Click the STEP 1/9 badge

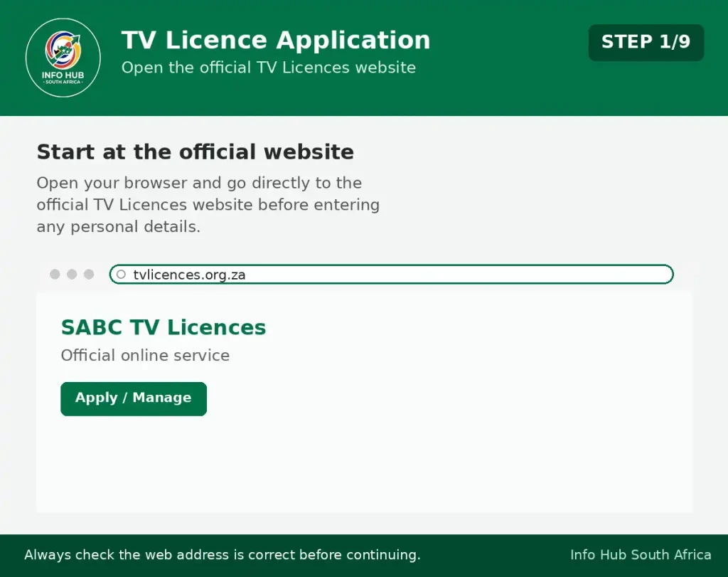[x=646, y=42]
